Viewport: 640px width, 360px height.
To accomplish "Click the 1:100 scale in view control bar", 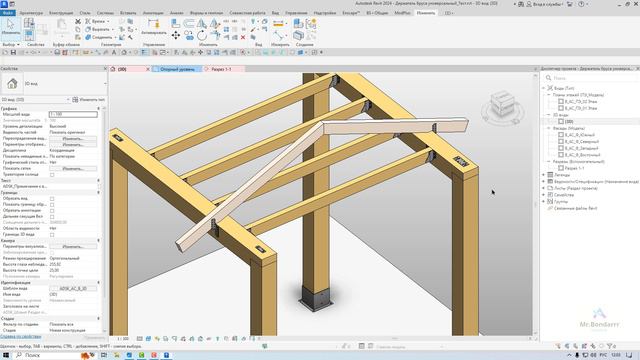I will [x=123, y=339].
